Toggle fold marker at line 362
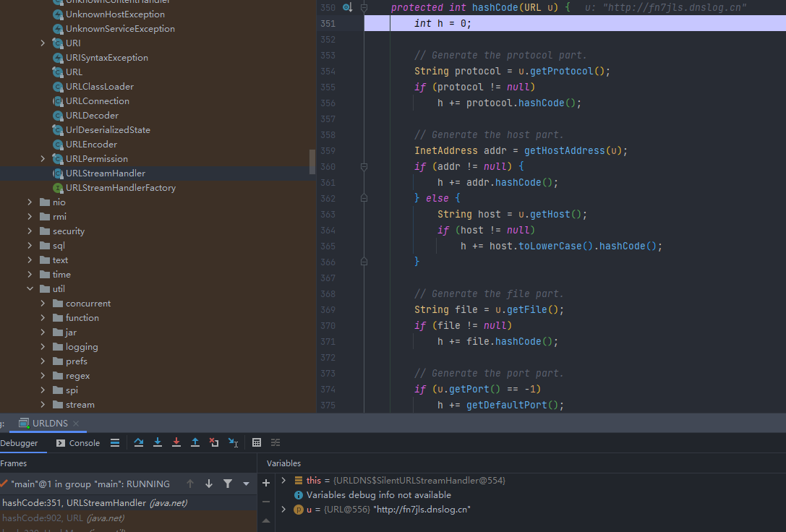The width and height of the screenshot is (786, 532). (364, 198)
